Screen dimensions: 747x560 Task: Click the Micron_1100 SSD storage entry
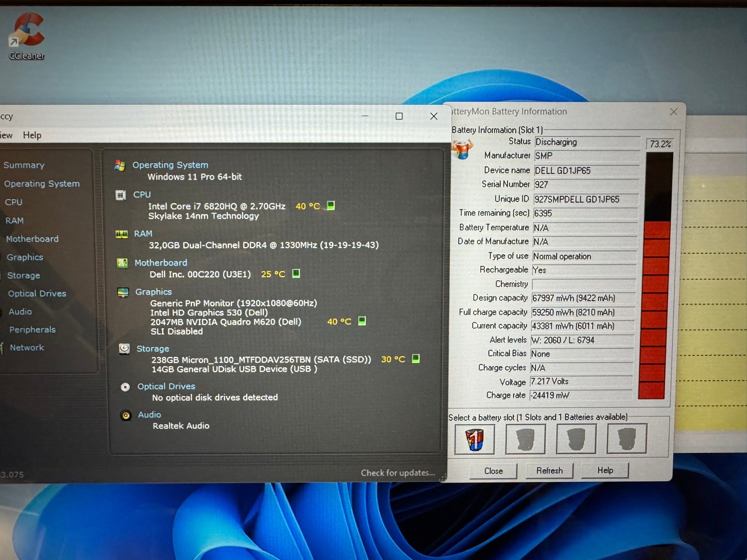point(261,360)
